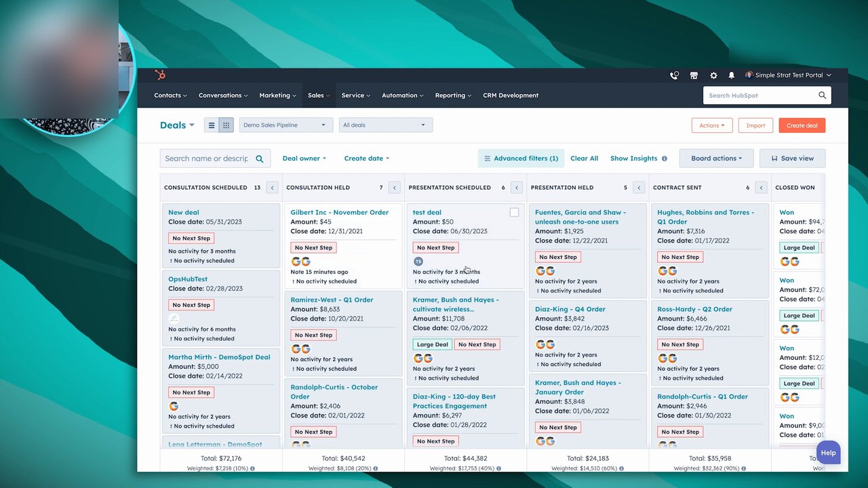The width and height of the screenshot is (868, 488).
Task: Open CRM Development nav item
Action: click(x=511, y=96)
